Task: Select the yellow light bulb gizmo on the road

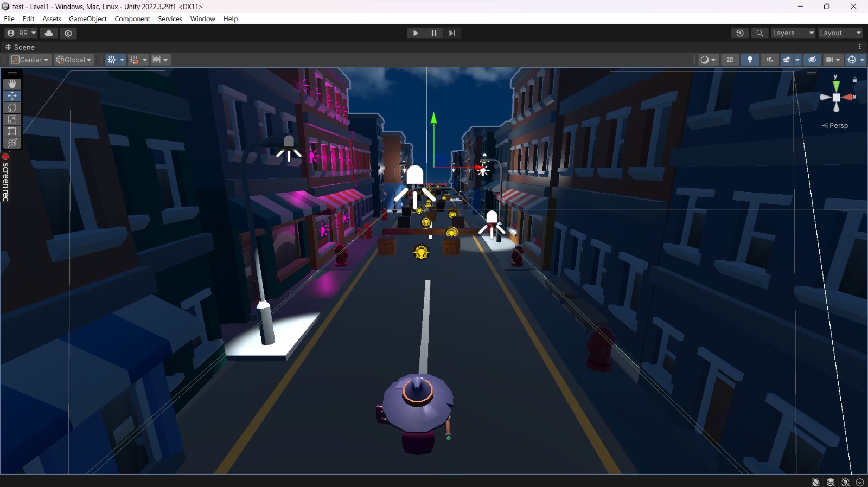Action: [422, 252]
